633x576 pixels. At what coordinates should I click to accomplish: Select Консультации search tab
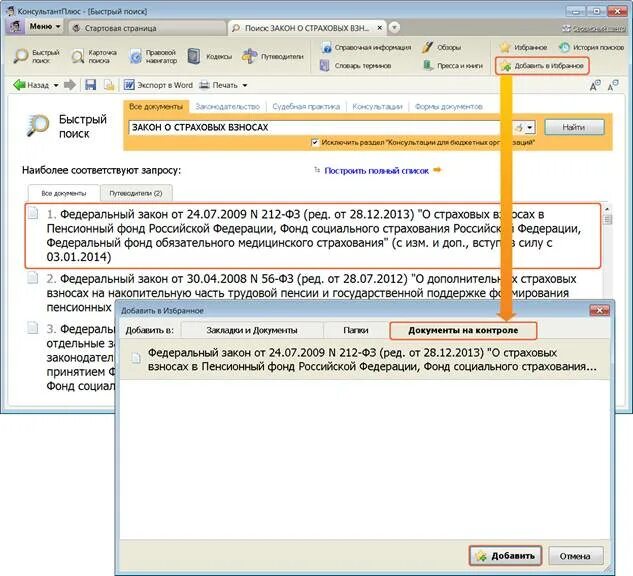click(377, 107)
